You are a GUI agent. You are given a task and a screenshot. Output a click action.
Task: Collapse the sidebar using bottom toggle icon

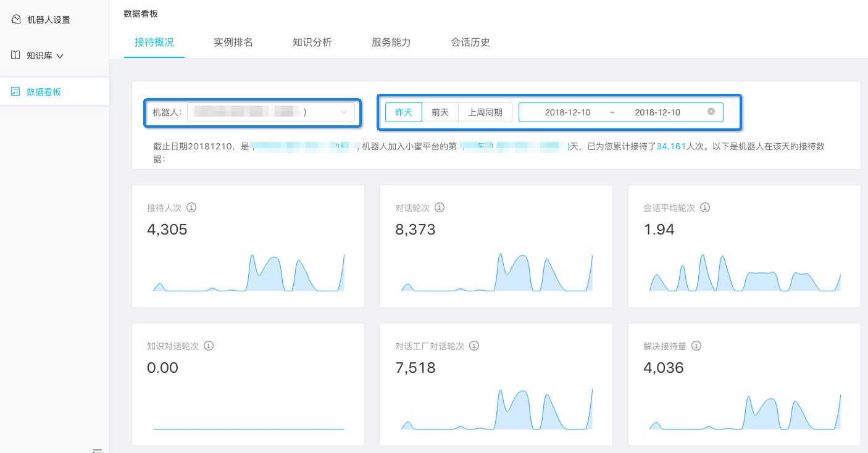tap(97, 450)
